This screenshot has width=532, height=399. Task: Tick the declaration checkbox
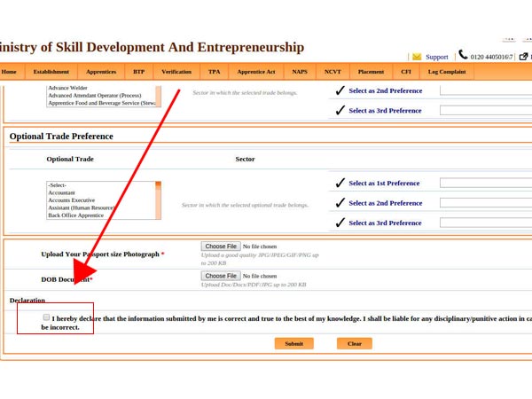46,317
